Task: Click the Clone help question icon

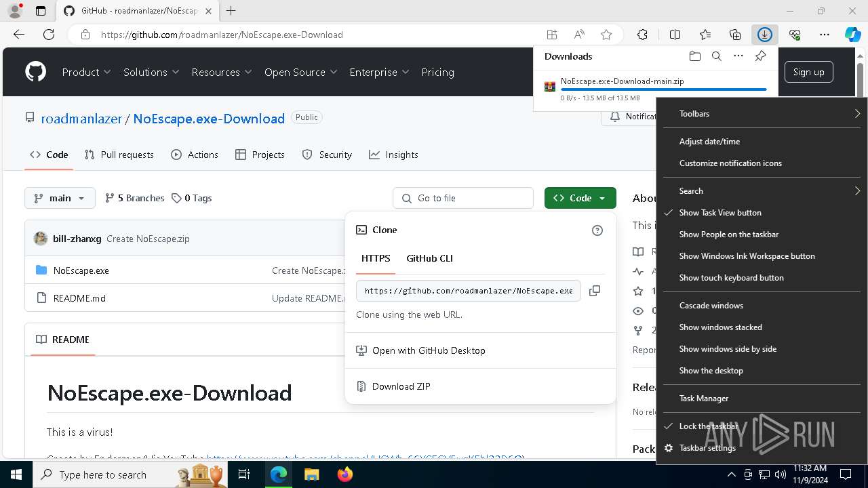Action: click(x=597, y=230)
